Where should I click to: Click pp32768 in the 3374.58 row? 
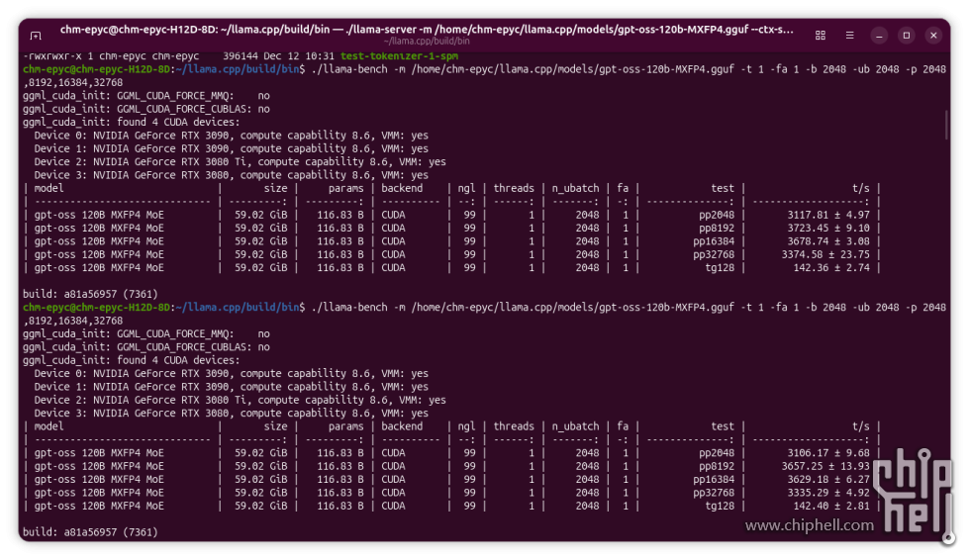pos(714,254)
